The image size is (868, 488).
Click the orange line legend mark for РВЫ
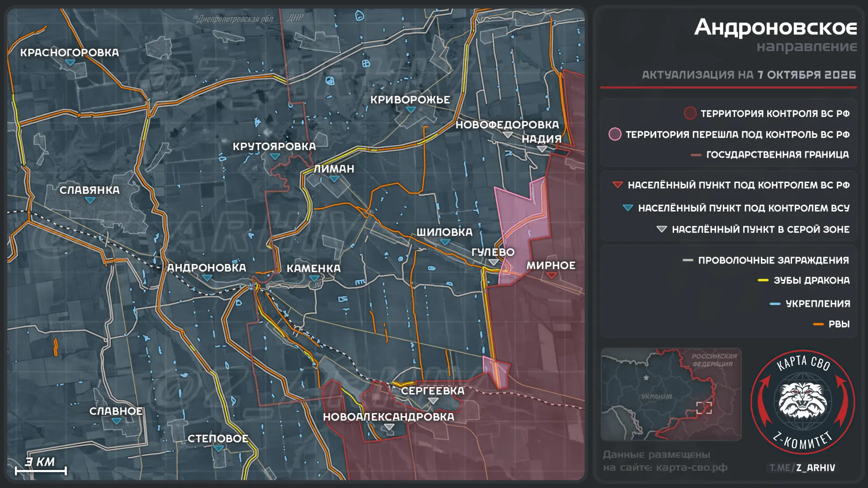tap(818, 324)
